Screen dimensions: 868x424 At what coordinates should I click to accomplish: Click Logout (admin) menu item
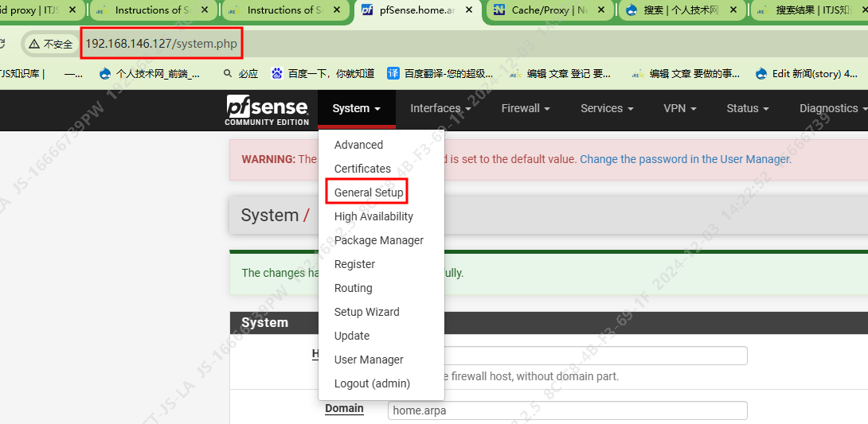372,383
